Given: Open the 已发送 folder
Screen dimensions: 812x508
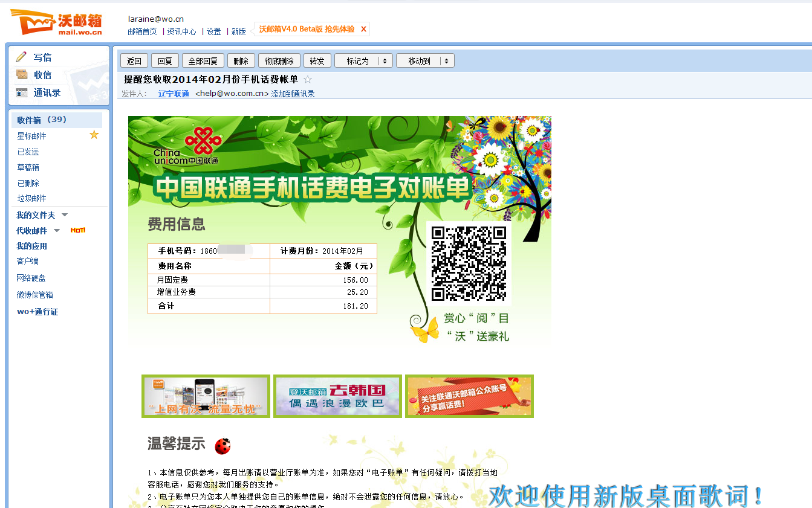Looking at the screenshot, I should 28,152.
